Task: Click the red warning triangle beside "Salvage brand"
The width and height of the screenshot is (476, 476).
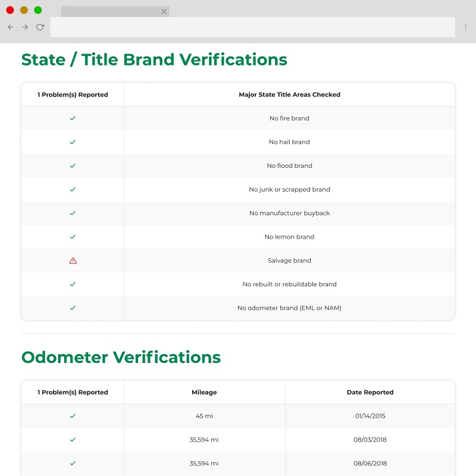Action: coord(72,261)
